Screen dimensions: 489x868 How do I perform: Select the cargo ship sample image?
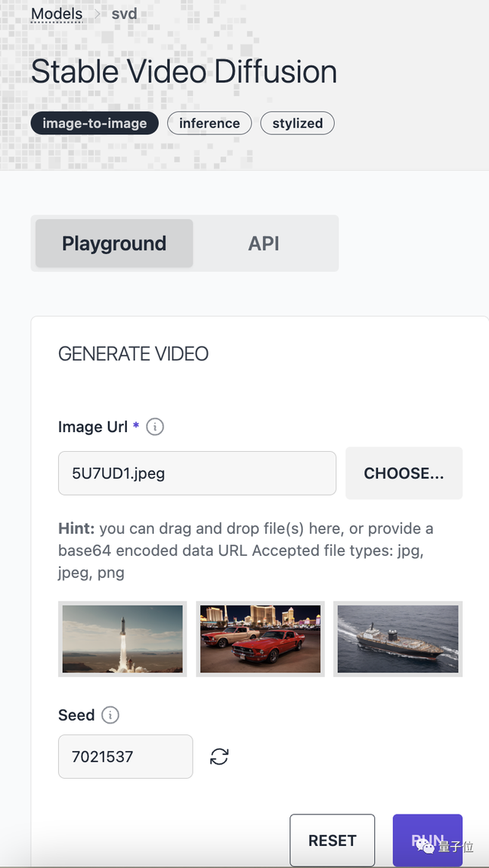click(397, 639)
